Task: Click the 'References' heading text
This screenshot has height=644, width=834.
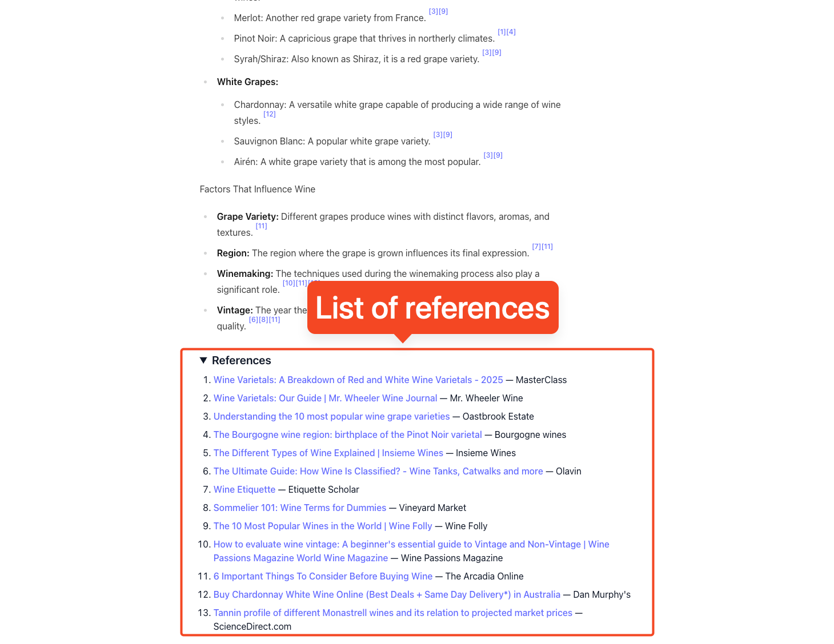Action: tap(242, 360)
